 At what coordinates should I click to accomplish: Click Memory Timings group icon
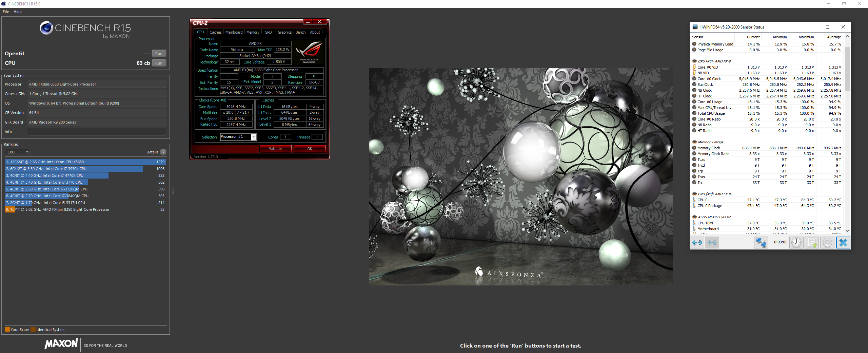click(x=694, y=142)
